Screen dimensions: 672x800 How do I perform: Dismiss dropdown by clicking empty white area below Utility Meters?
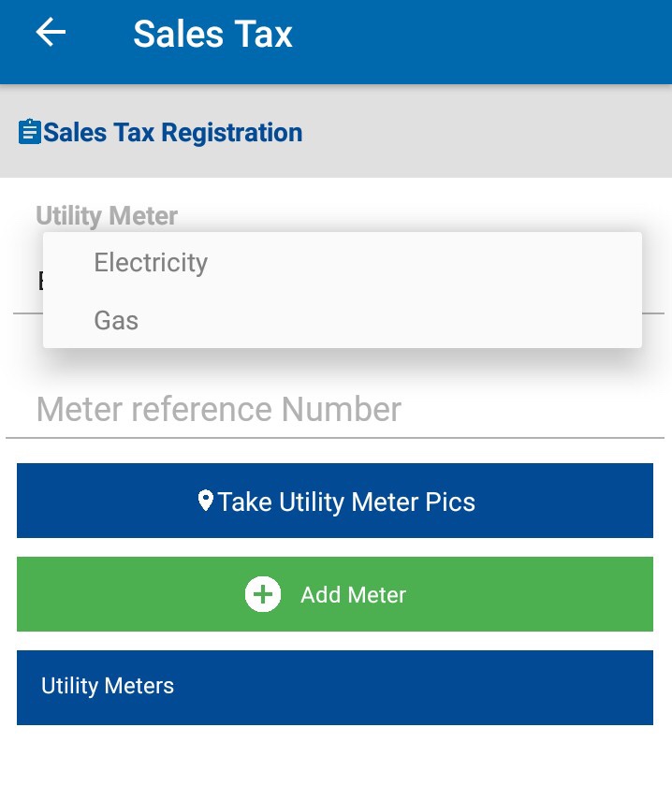(x=335, y=763)
